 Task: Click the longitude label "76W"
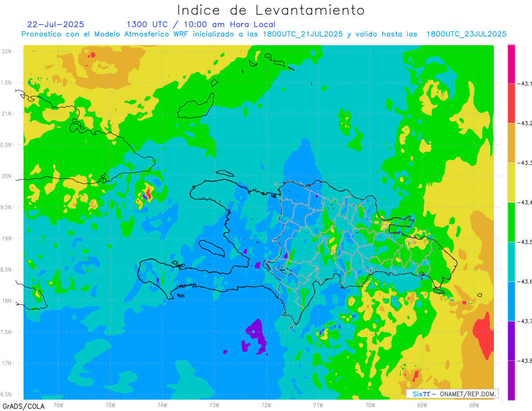[58, 405]
